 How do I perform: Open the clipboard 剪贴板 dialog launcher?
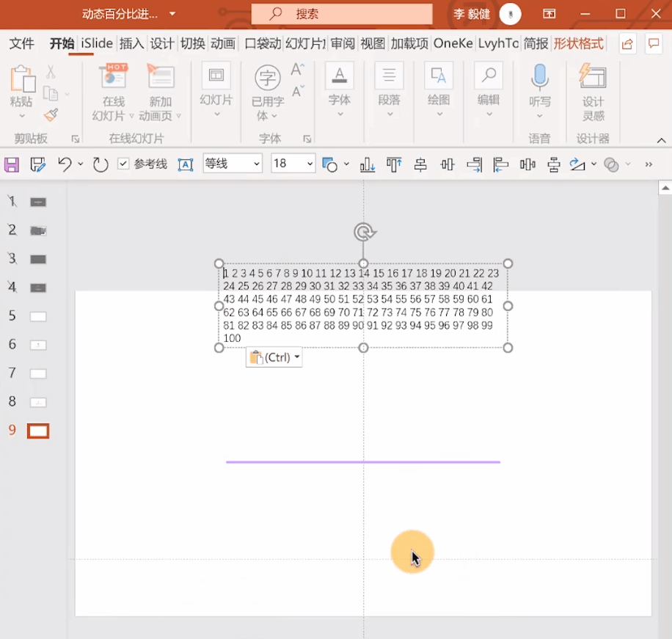pyautogui.click(x=76, y=139)
